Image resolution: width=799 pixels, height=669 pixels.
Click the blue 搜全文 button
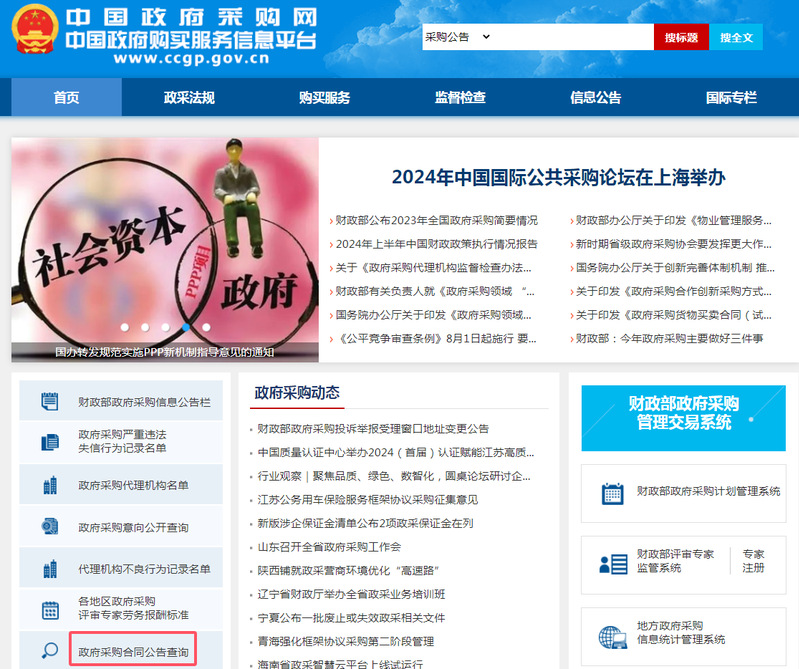(736, 37)
